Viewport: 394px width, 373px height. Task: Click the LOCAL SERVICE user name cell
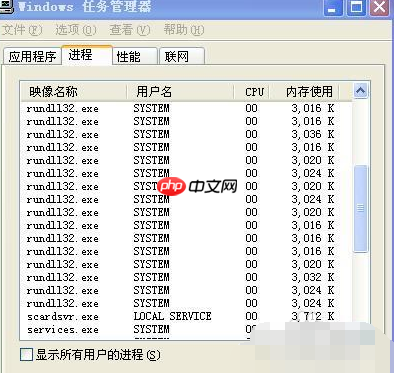pyautogui.click(x=172, y=316)
